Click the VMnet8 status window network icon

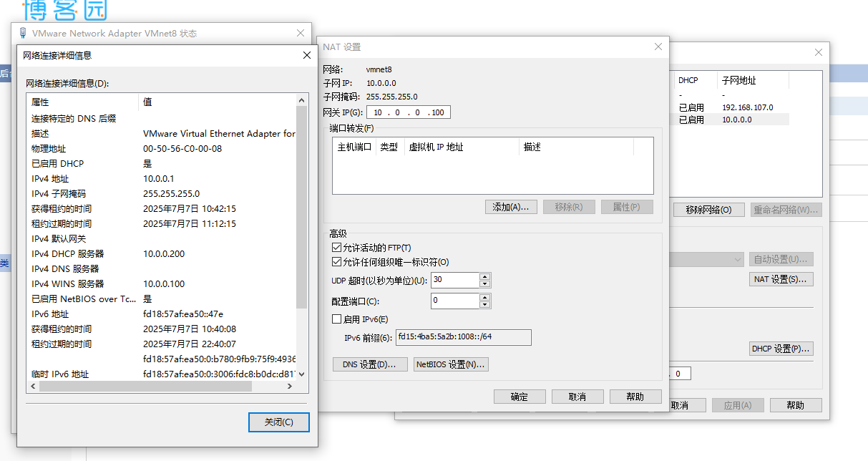pyautogui.click(x=24, y=33)
